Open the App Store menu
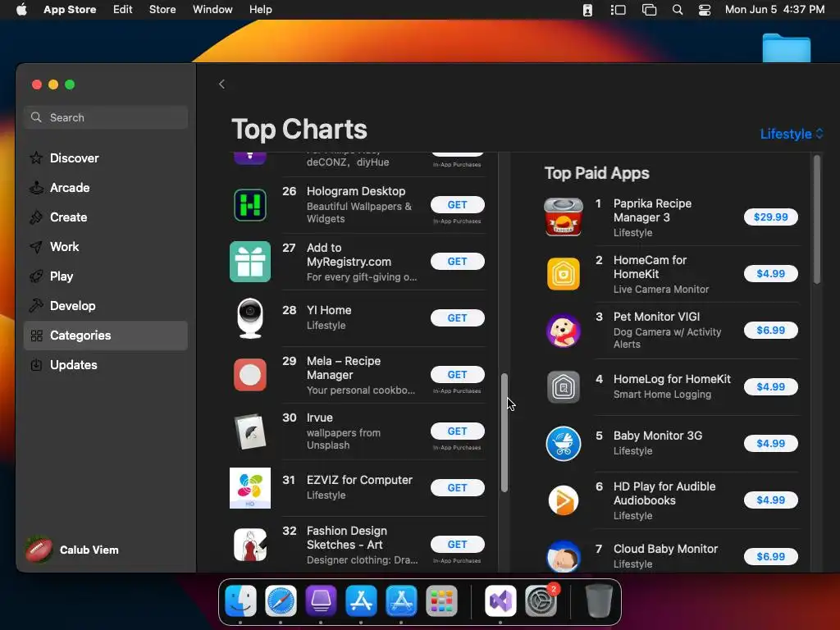The width and height of the screenshot is (840, 630). click(x=70, y=10)
